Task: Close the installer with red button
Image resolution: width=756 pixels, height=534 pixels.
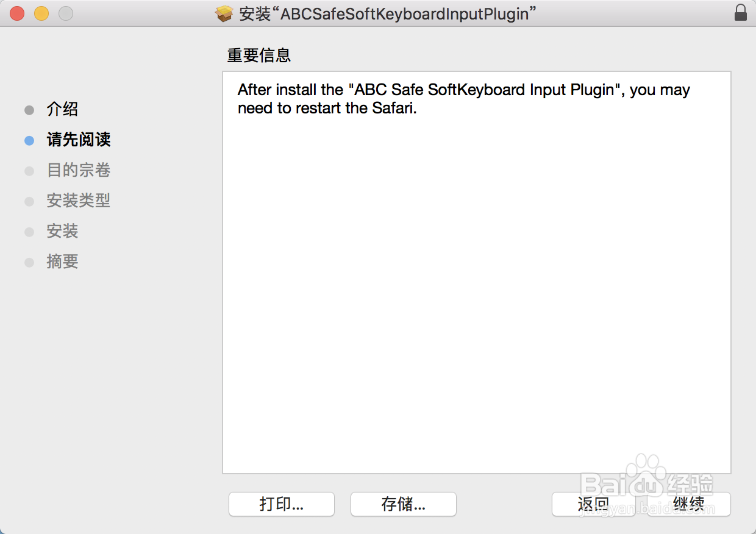Action: [x=17, y=13]
